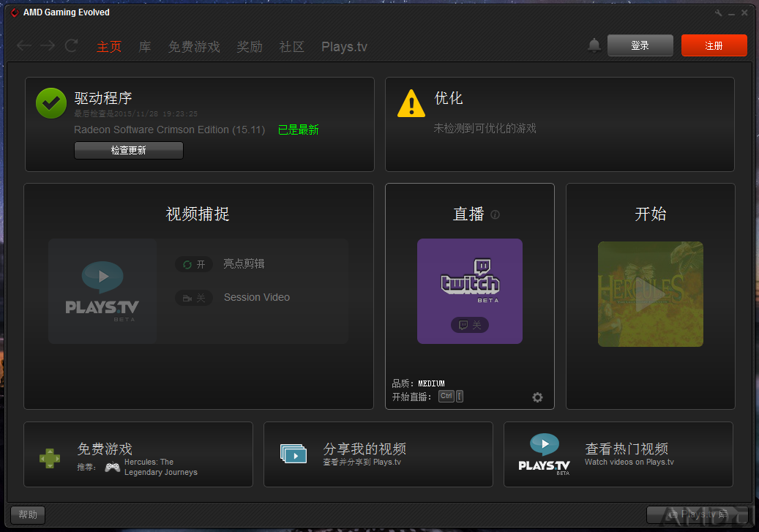Click the Ctrl [ broadcast hotkey field
This screenshot has height=532, width=759.
coord(451,397)
